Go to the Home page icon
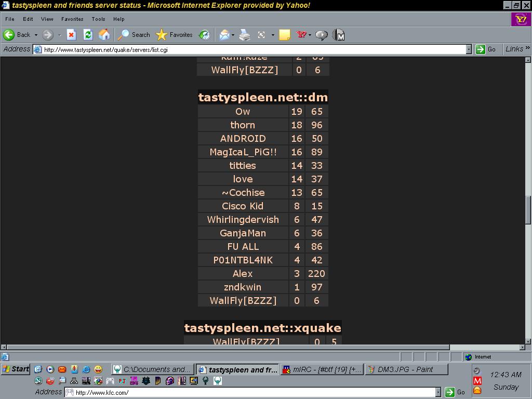Screen dimensions: 532x399 [x=104, y=35]
